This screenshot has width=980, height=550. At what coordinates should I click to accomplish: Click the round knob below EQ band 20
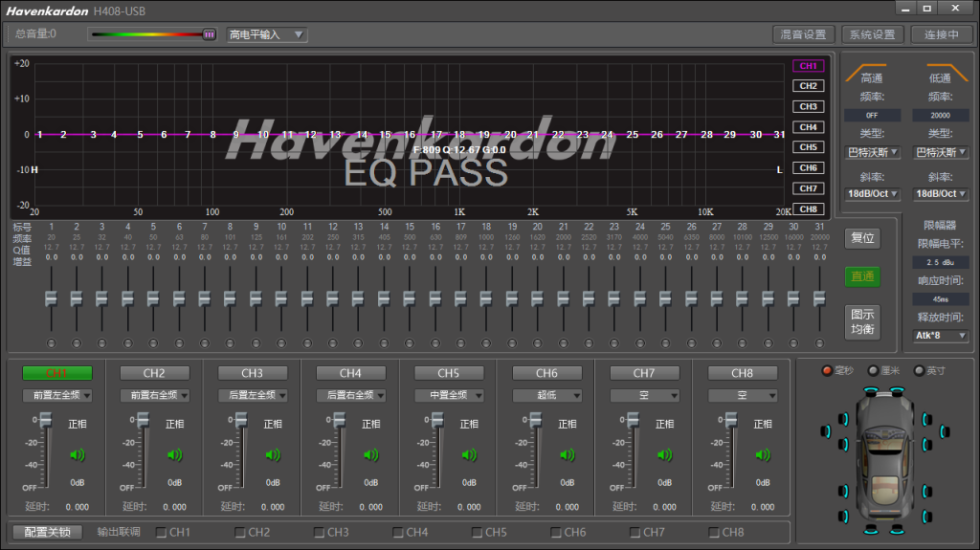(x=538, y=343)
